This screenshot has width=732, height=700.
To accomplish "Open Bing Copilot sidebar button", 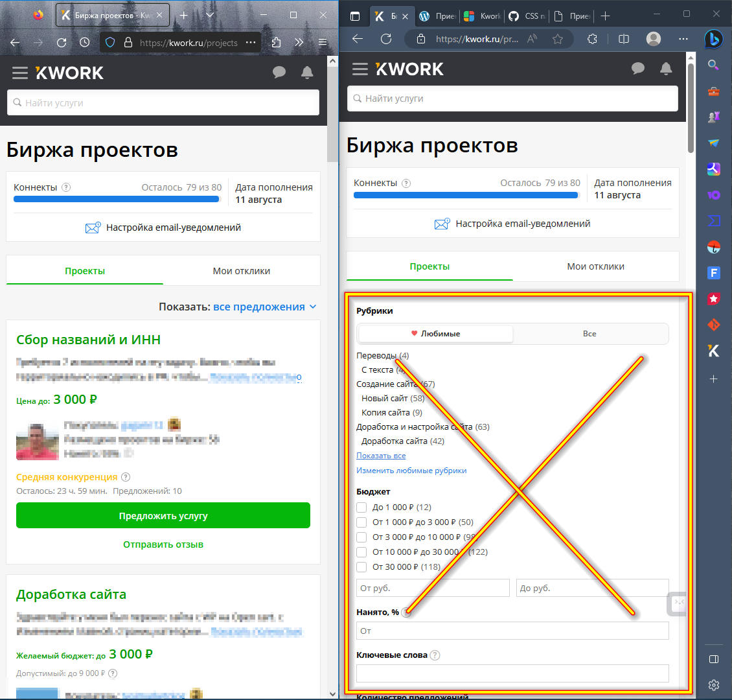I will pos(714,40).
